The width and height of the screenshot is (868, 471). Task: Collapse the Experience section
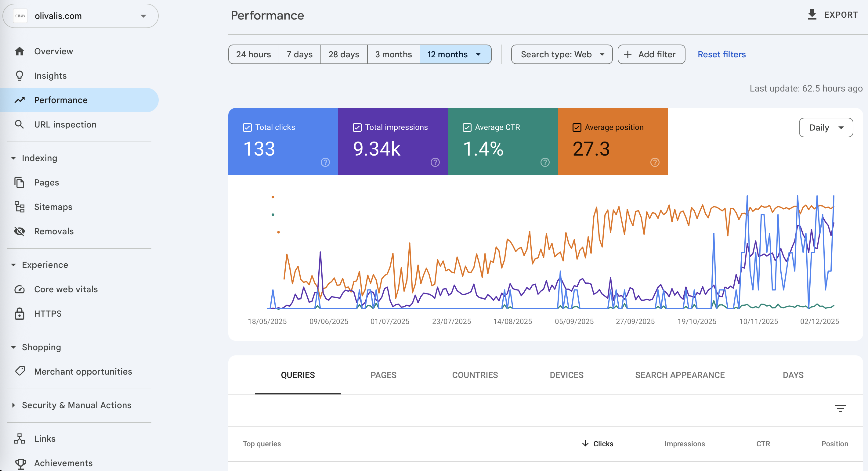tap(13, 264)
